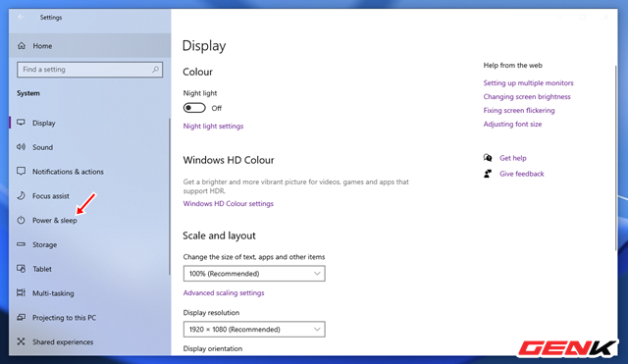Viewport: 628px width, 364px height.
Task: Open Changing screen brightness help link
Action: click(x=527, y=96)
